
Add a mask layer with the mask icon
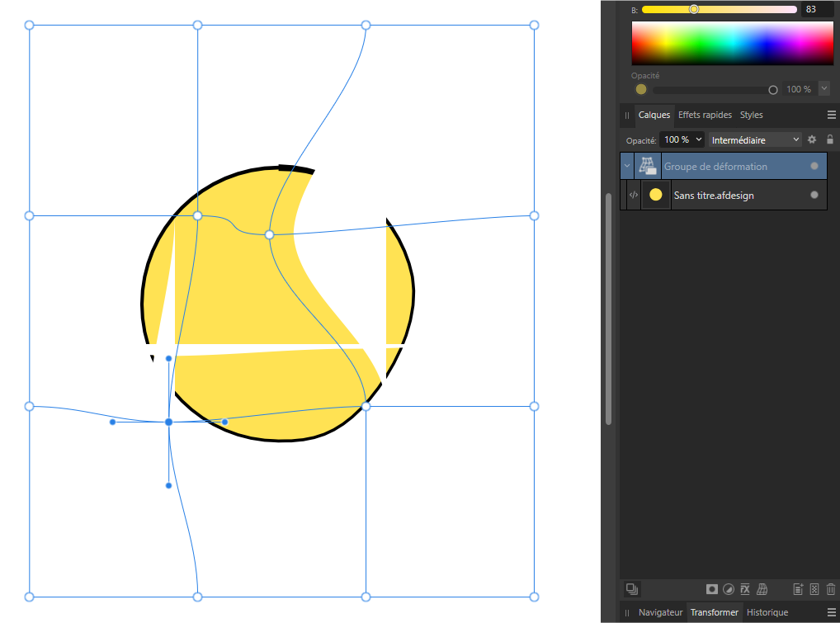[711, 589]
